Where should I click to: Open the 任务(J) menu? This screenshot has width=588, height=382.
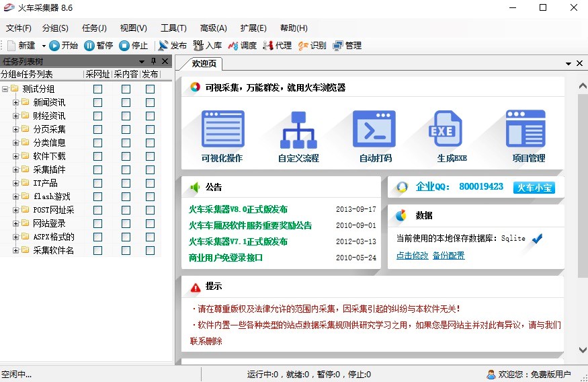click(95, 28)
